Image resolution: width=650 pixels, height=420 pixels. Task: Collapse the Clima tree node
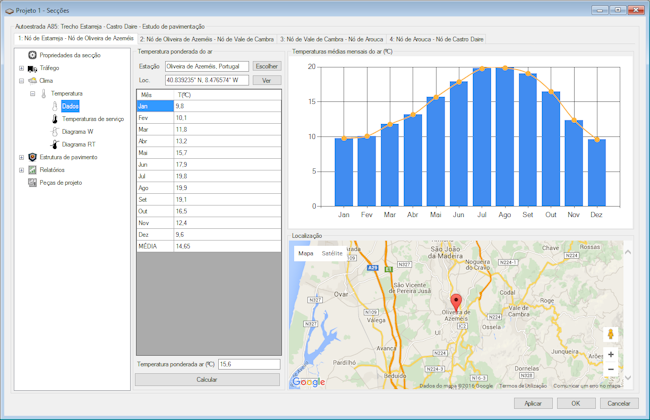(21, 81)
